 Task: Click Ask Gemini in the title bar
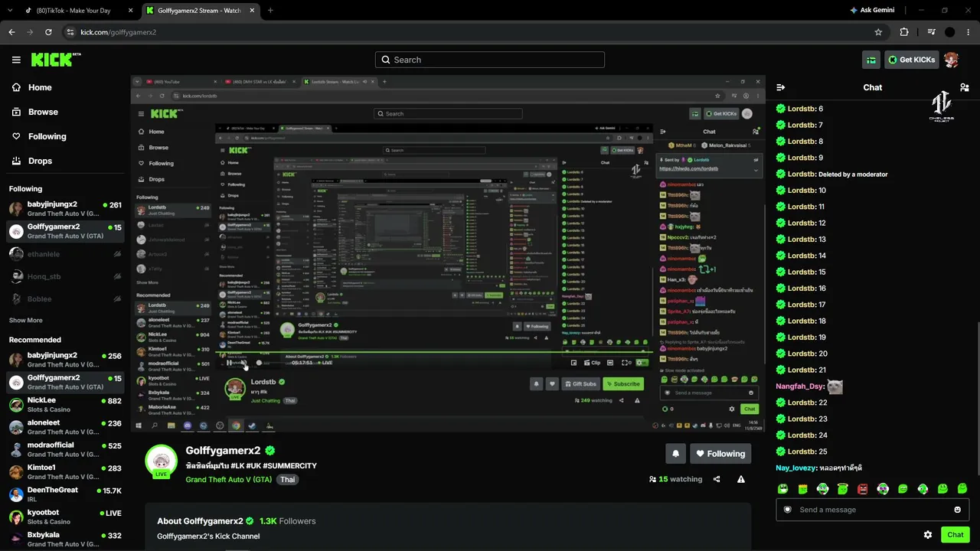872,11
